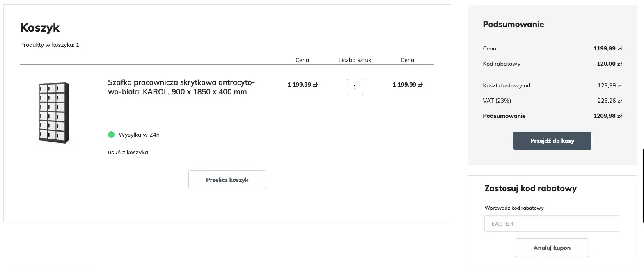644x272 pixels.
Task: Click the 'Kod rabatowy' discount row label
Action: click(501, 64)
